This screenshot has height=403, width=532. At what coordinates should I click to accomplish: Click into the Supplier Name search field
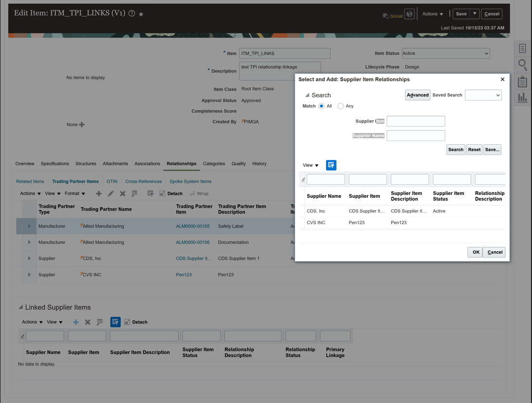pos(415,136)
